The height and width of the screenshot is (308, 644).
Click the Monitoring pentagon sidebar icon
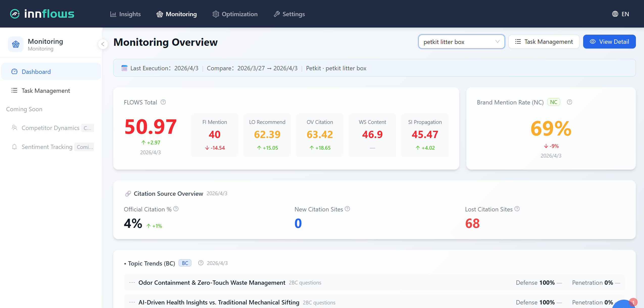pyautogui.click(x=16, y=44)
